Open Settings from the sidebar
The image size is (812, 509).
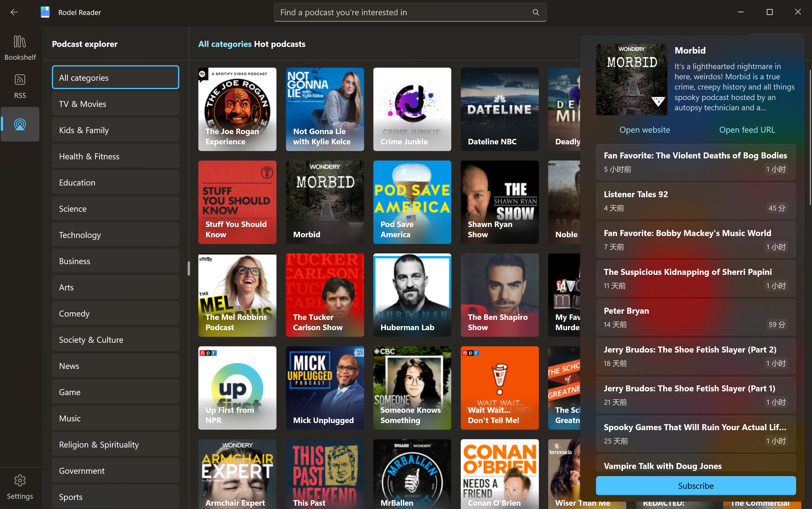pos(20,487)
